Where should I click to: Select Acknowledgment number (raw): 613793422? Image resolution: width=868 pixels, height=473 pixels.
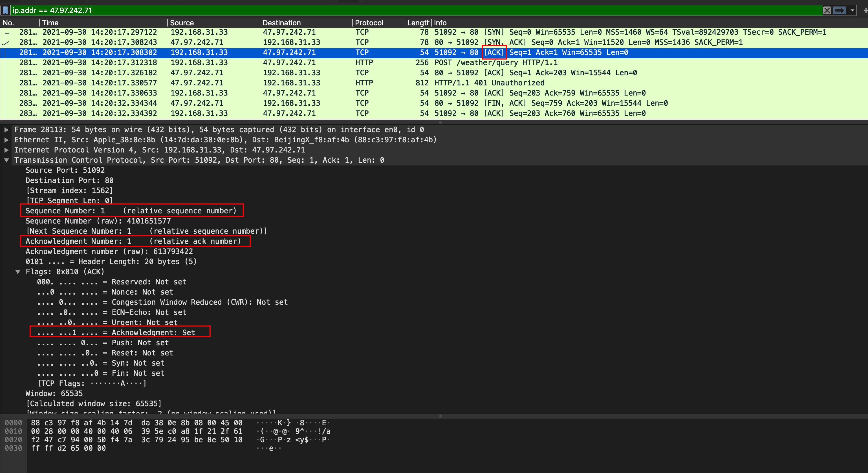click(x=109, y=251)
